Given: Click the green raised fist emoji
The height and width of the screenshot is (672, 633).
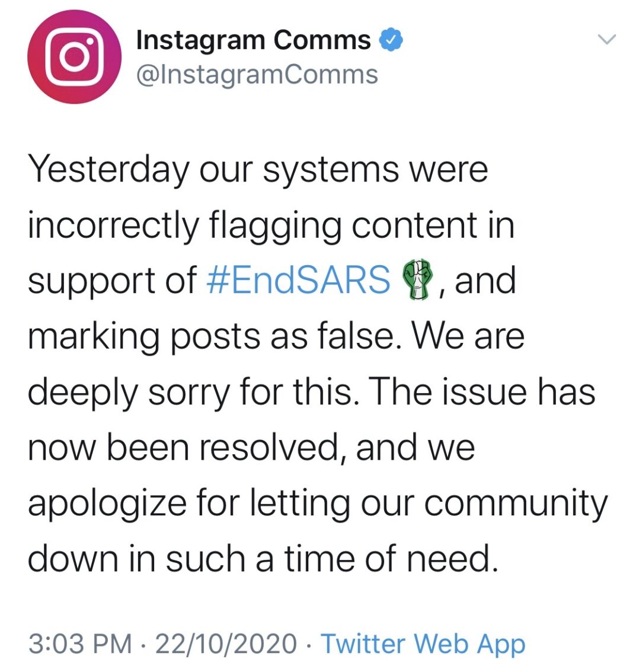Looking at the screenshot, I should tap(416, 279).
